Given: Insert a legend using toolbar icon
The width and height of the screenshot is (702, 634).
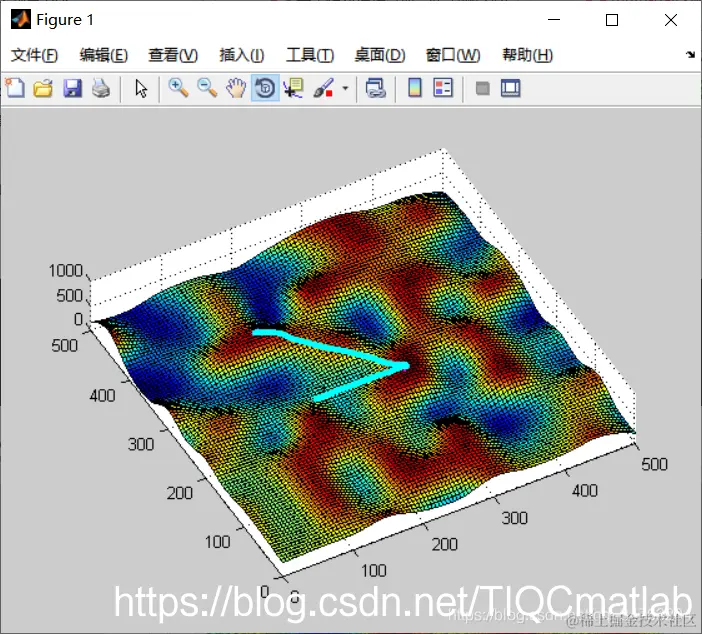Looking at the screenshot, I should (443, 88).
